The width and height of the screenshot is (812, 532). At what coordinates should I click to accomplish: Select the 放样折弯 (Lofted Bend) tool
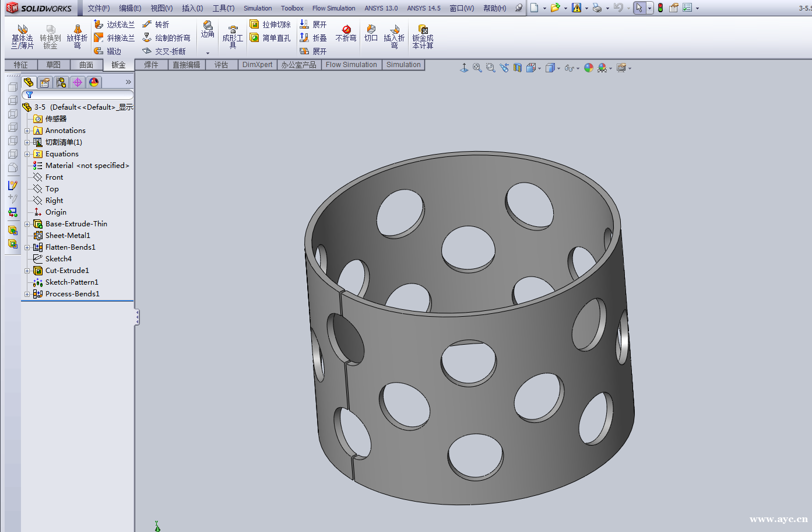click(x=77, y=36)
